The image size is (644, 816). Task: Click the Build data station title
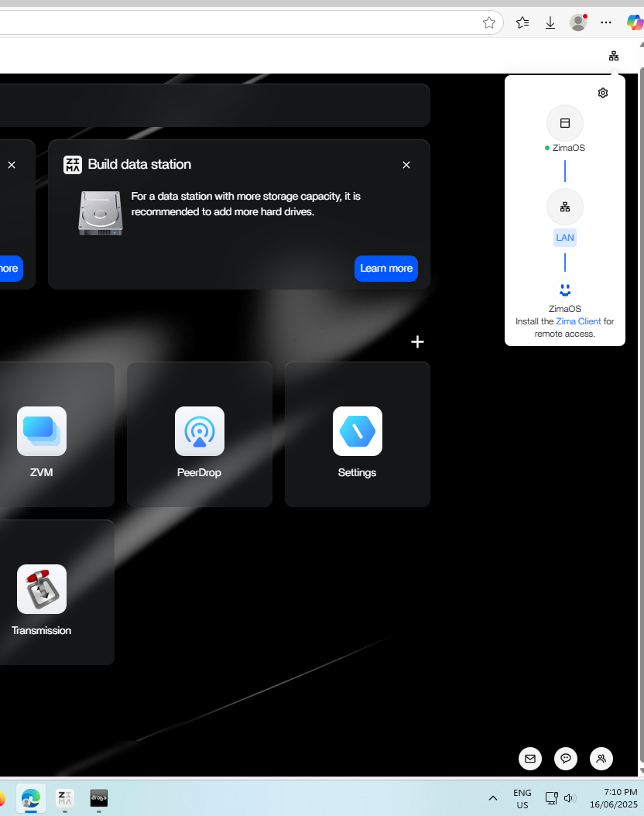[x=139, y=164]
